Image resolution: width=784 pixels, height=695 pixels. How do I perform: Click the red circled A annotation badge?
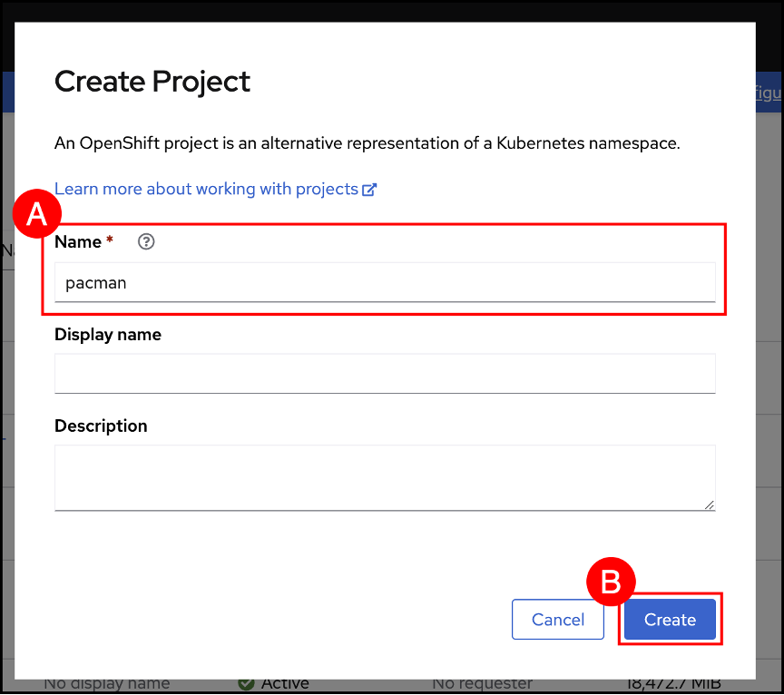click(x=37, y=215)
